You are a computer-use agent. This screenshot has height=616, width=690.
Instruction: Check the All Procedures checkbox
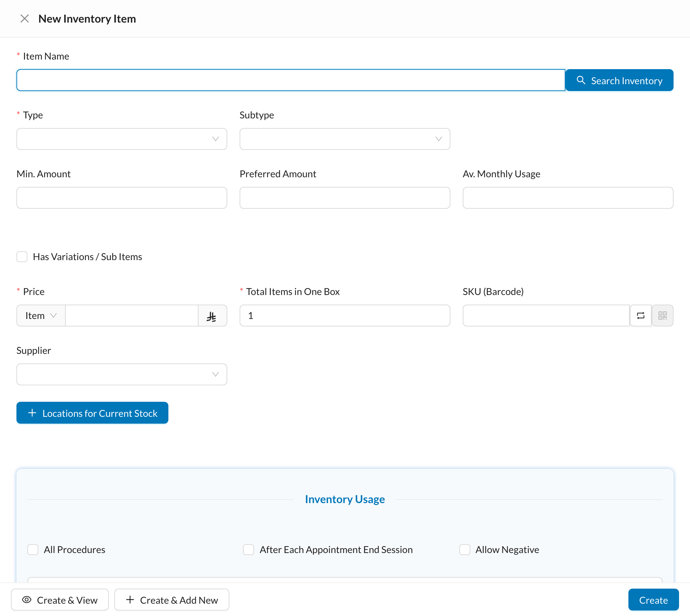(33, 550)
